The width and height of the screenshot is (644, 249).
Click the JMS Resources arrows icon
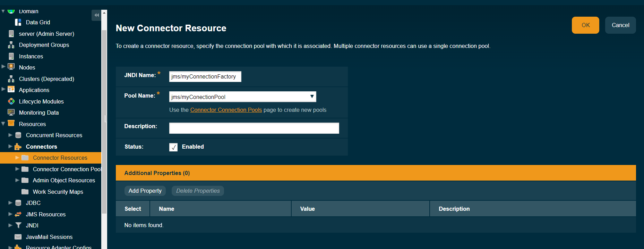pyautogui.click(x=18, y=214)
